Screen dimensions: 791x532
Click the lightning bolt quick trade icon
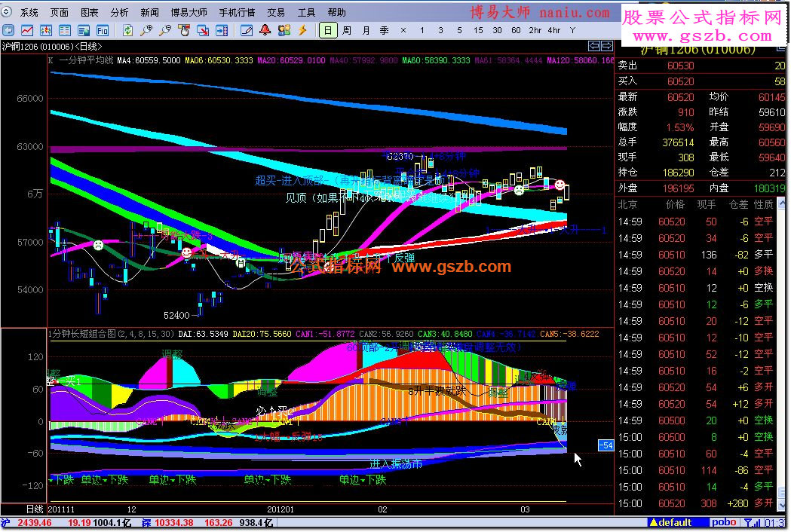click(x=302, y=31)
